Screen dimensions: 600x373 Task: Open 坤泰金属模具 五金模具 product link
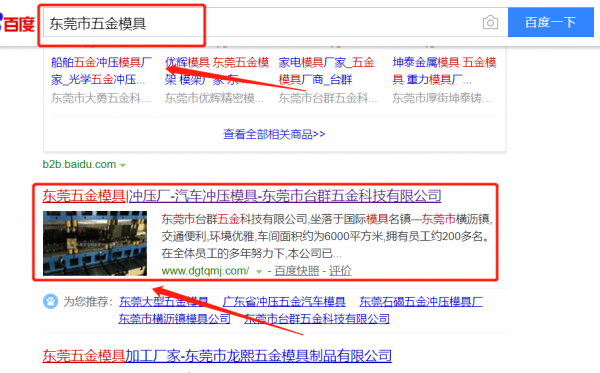(444, 71)
